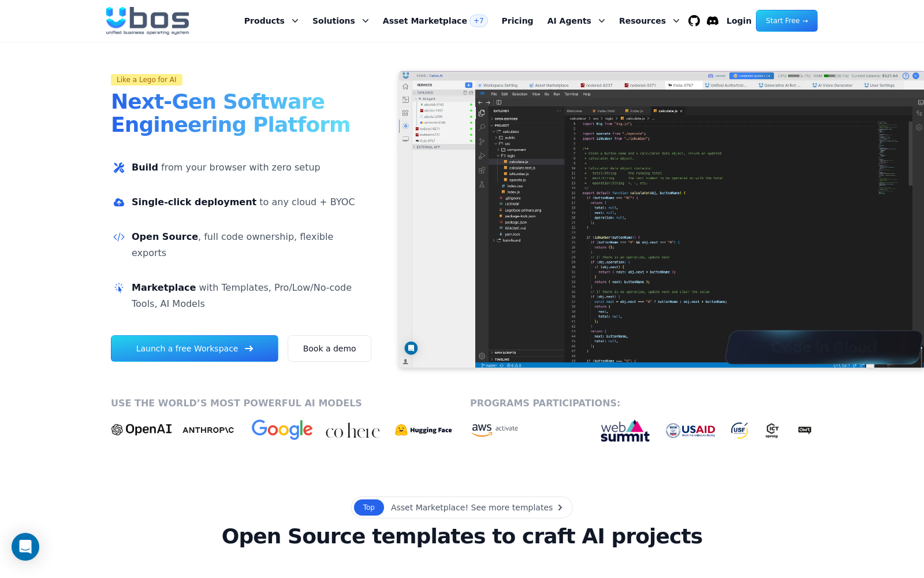Click the tools icon beside Build
The height and width of the screenshot is (578, 924).
[x=119, y=168]
